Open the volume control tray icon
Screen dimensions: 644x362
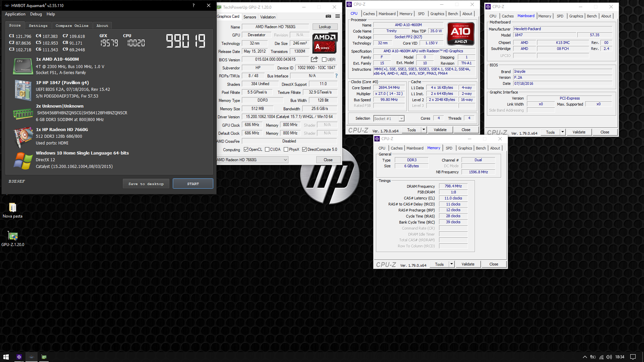point(609,357)
